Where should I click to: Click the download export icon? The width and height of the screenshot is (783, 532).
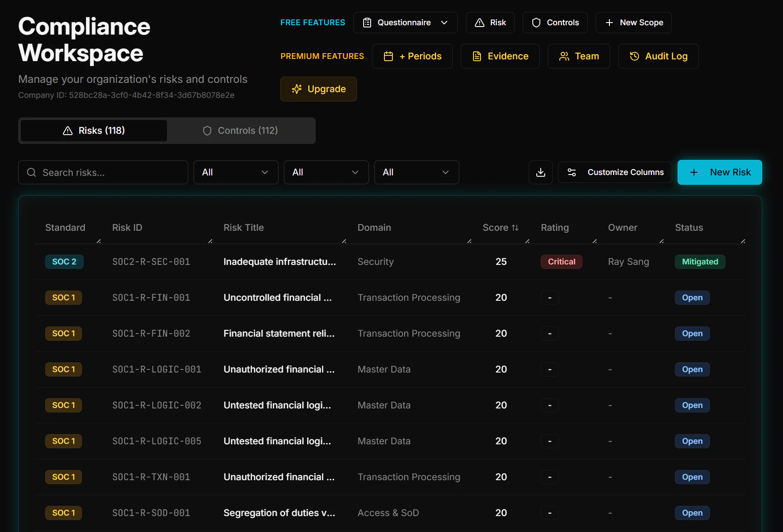click(541, 172)
